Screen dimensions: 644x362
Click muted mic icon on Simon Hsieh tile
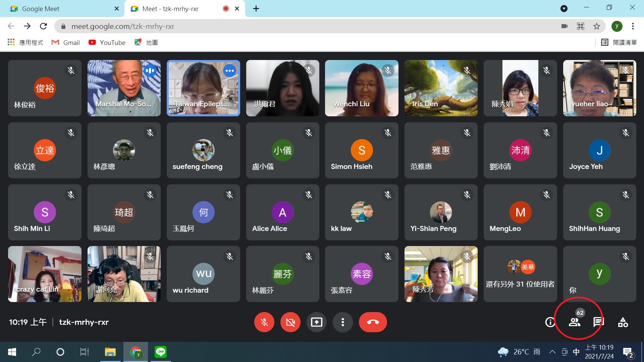click(x=388, y=133)
